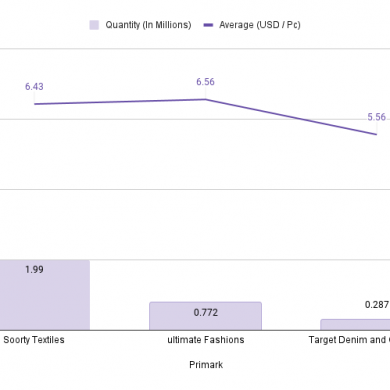Click the line start point above Soorty Textiles
Screen dimensions: 390x390
(x=35, y=104)
